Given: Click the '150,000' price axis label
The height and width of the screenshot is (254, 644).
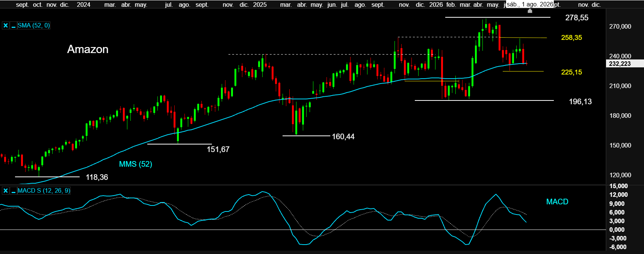Looking at the screenshot, I should point(620,145).
